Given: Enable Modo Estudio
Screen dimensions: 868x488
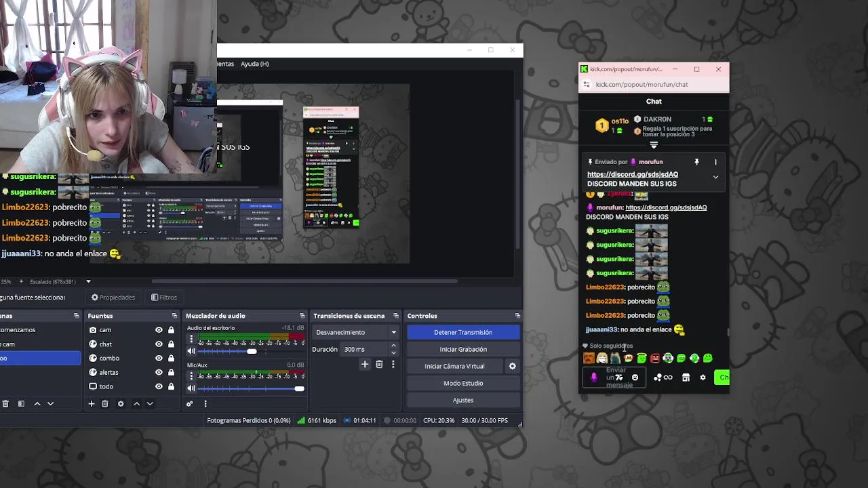Looking at the screenshot, I should click(463, 383).
